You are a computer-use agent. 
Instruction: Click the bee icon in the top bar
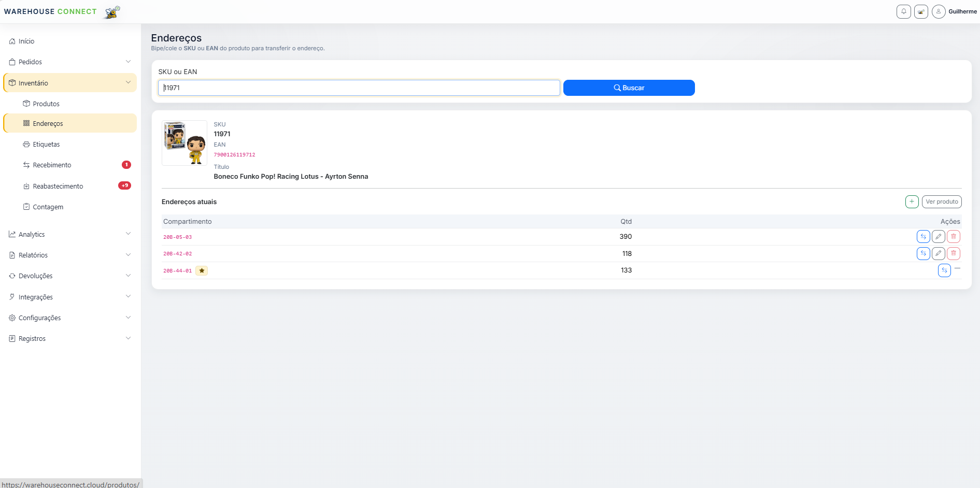coord(921,11)
